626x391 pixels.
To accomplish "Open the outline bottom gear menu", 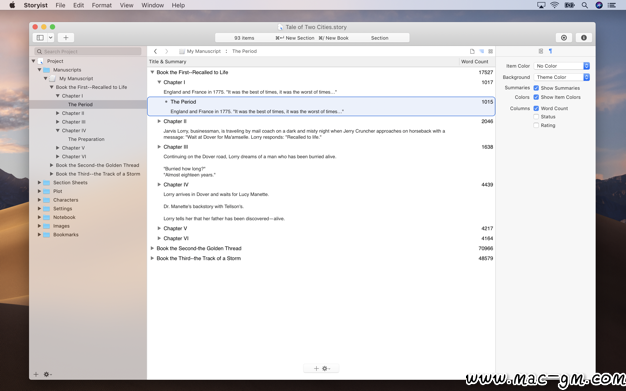I will [326, 369].
